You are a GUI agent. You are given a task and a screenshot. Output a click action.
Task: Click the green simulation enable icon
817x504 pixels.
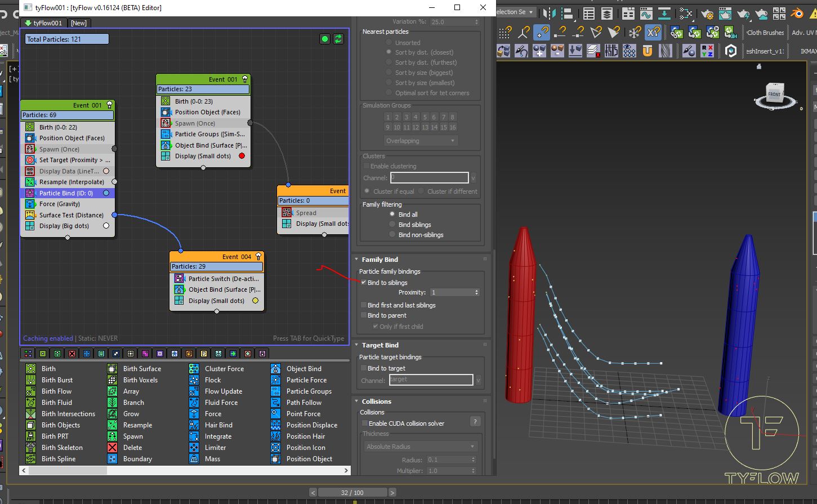(324, 39)
